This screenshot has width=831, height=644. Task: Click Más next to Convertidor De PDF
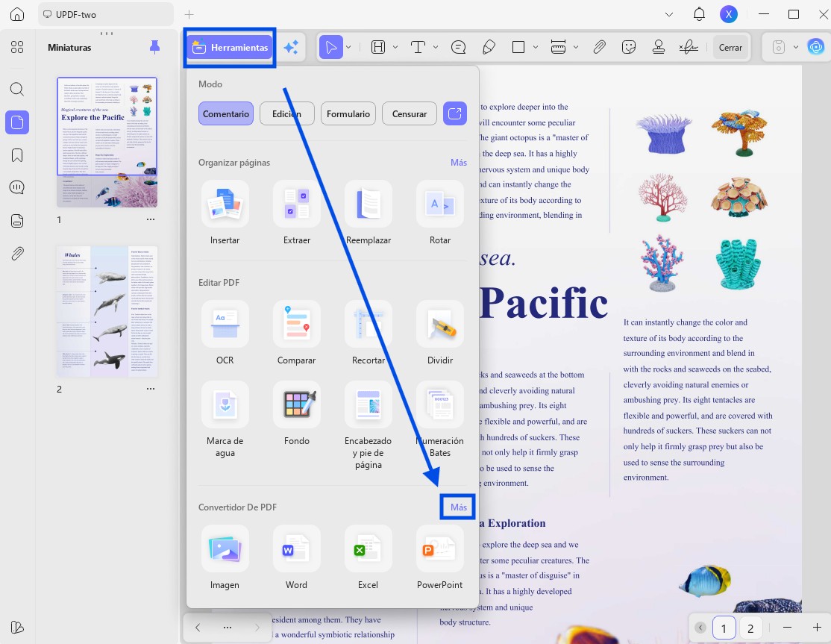(x=459, y=507)
